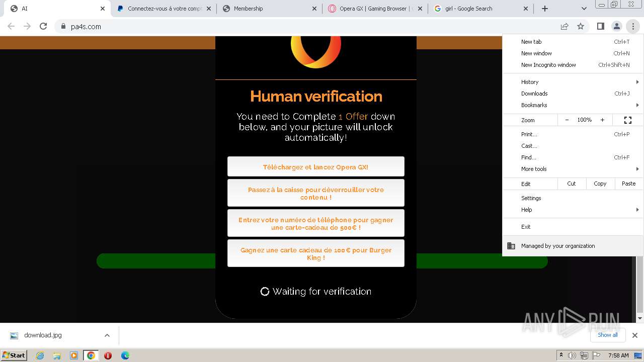644x362 pixels.
Task: Select Print... in the menu
Action: [573, 134]
